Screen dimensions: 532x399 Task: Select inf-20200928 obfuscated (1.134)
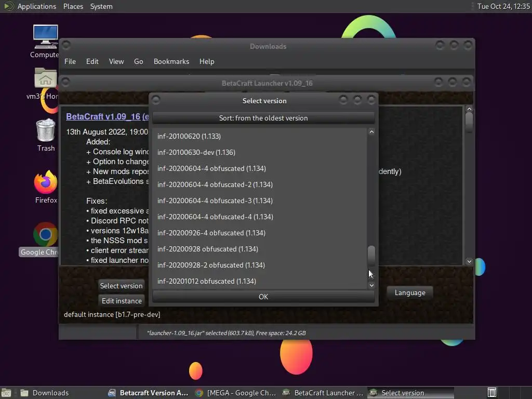[260, 249]
